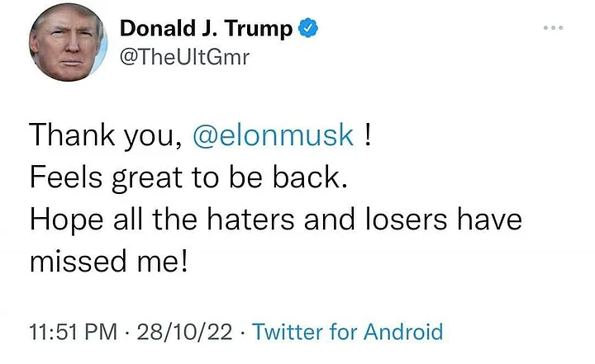The image size is (595, 364).
Task: Click the words "Thank you," in the tweet
Action: [106, 136]
